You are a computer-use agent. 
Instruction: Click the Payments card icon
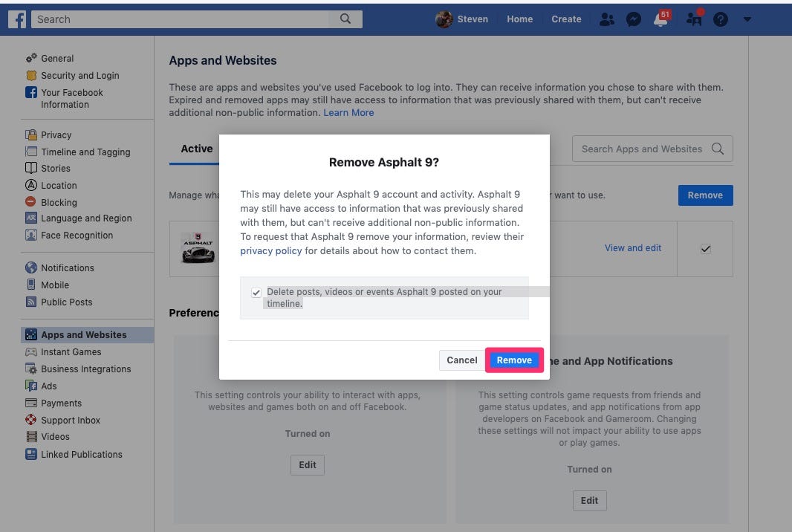point(31,403)
